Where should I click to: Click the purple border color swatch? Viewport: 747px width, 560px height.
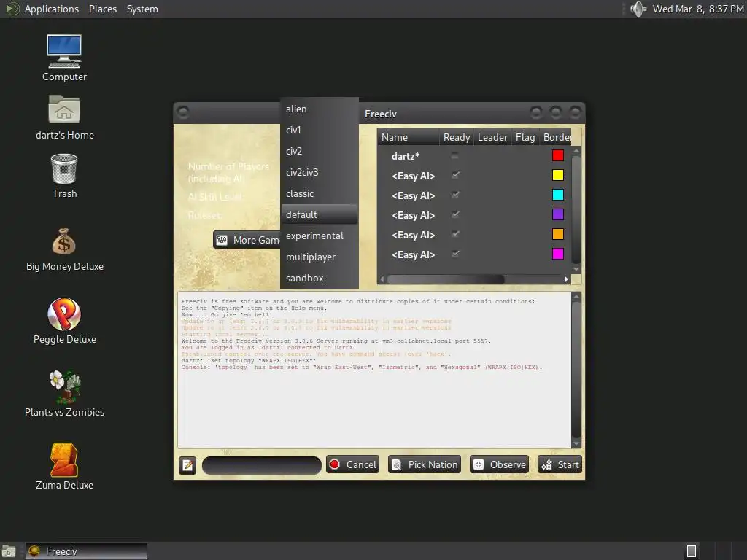click(x=558, y=214)
